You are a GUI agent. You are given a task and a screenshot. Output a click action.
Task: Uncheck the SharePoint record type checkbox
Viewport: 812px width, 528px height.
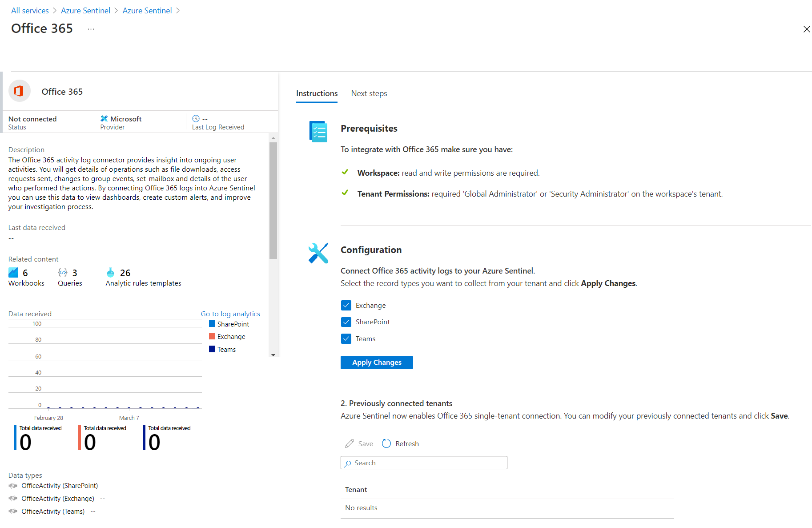(x=346, y=322)
